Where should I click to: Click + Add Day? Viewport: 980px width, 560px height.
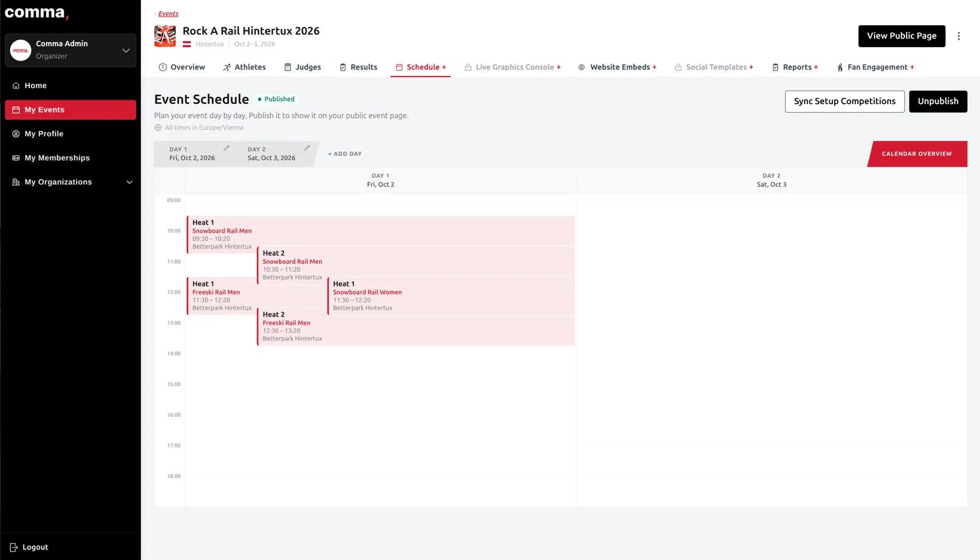[345, 154]
